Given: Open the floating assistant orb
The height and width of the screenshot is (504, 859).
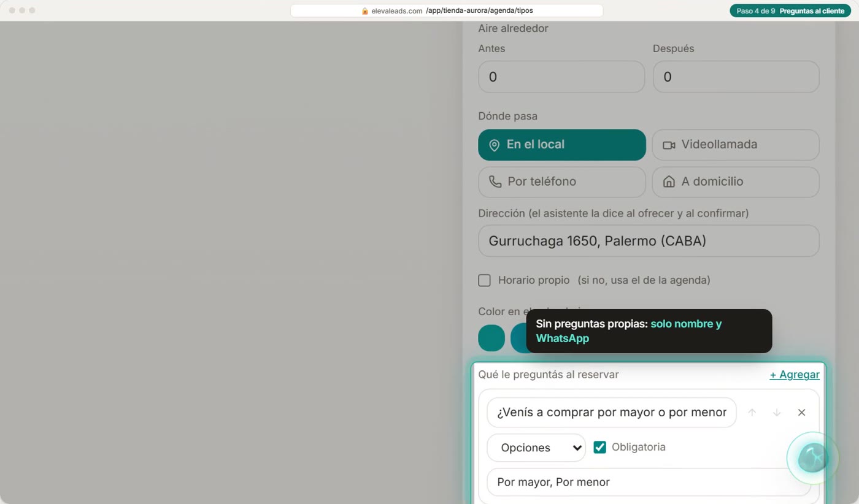Looking at the screenshot, I should [x=813, y=458].
